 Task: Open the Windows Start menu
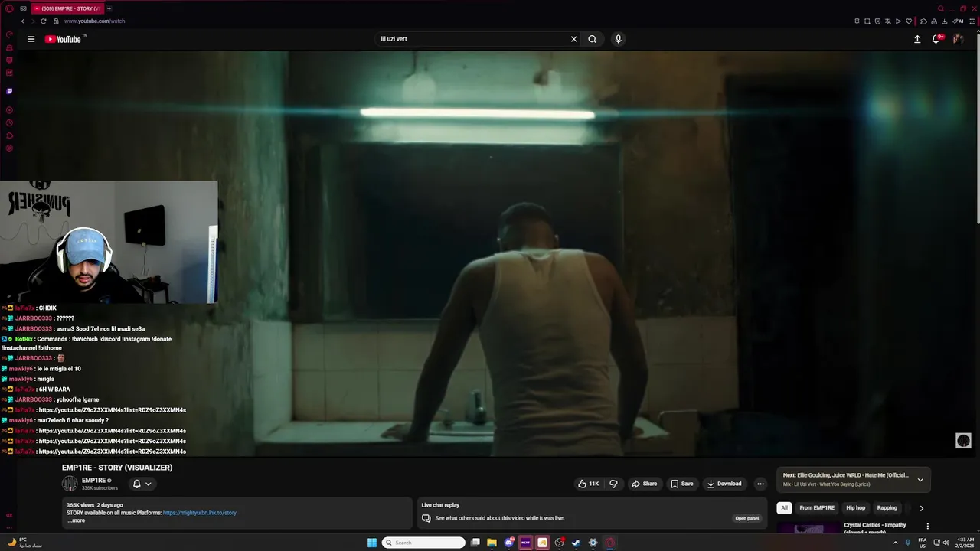[x=371, y=543]
